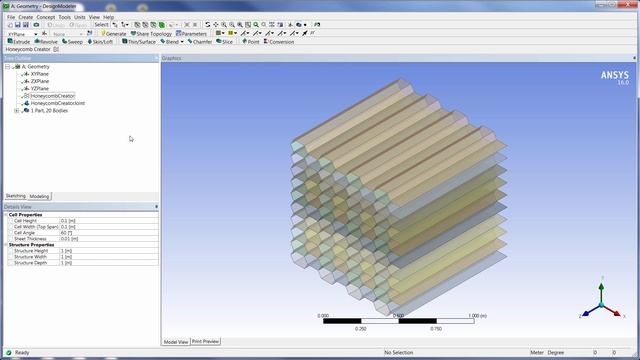Collapse the Structure Properties section
The height and width of the screenshot is (360, 640).
6,245
